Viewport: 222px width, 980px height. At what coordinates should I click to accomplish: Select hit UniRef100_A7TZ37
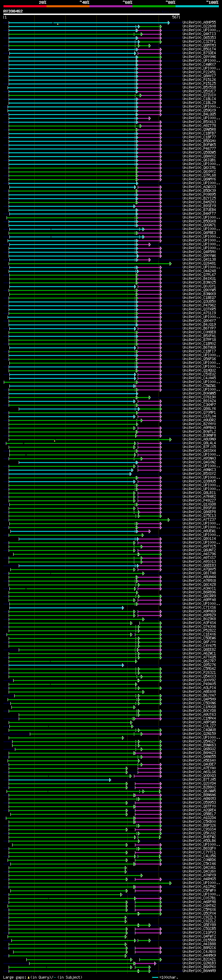(199, 519)
